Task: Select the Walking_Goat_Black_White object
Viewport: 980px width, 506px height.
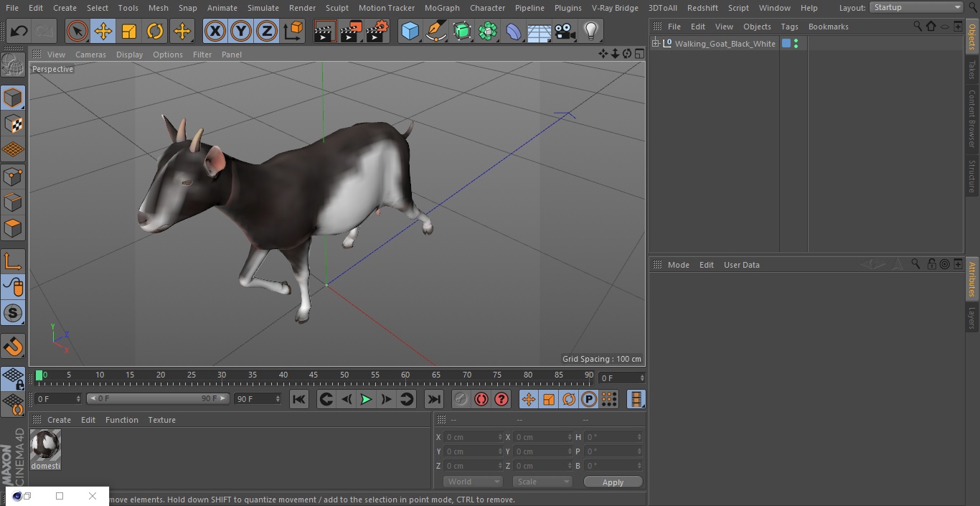Action: click(725, 44)
